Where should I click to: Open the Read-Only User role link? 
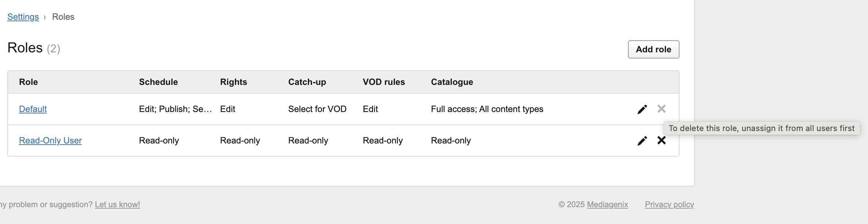50,141
